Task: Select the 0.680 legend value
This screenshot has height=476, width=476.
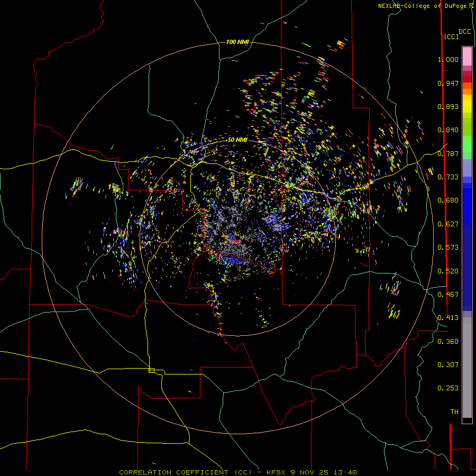Action: tap(448, 200)
